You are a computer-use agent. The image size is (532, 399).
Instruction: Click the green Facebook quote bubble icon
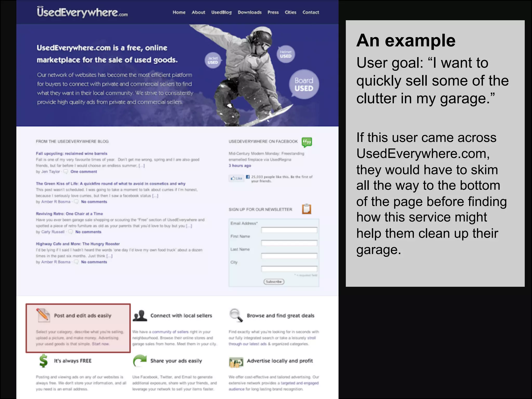307,142
